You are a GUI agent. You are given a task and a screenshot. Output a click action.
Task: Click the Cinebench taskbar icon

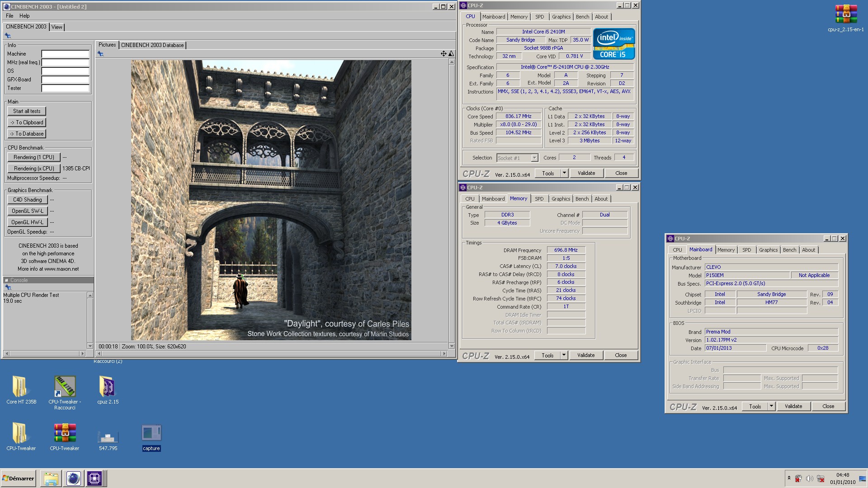pyautogui.click(x=73, y=479)
